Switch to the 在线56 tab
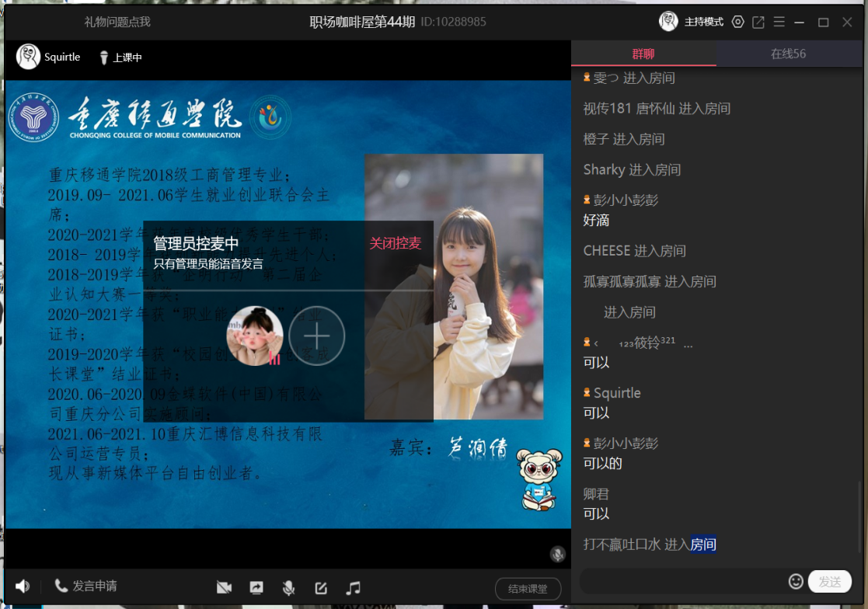The width and height of the screenshot is (868, 609). (x=788, y=54)
